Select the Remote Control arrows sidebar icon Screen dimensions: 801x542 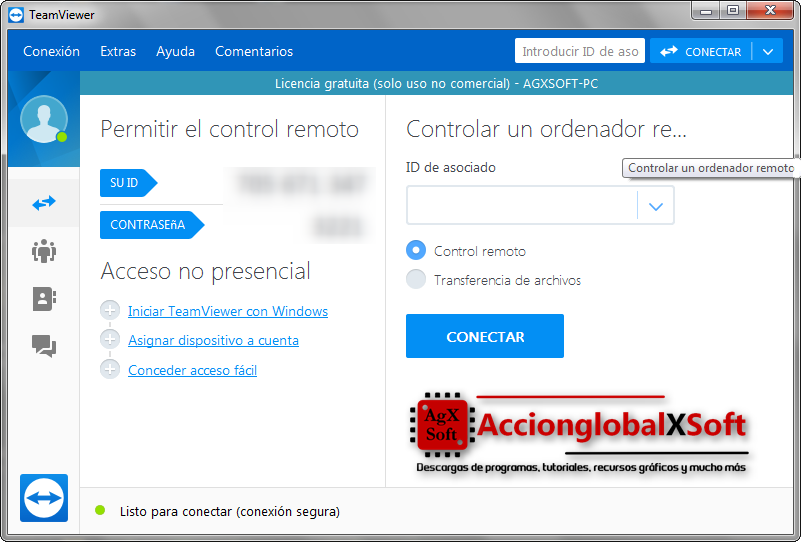click(x=44, y=203)
